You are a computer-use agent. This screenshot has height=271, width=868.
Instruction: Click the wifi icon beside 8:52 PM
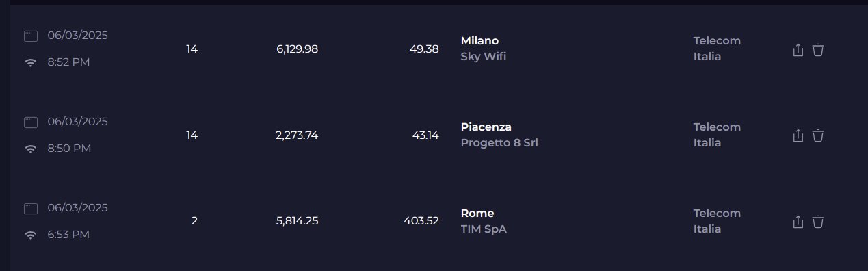30,62
